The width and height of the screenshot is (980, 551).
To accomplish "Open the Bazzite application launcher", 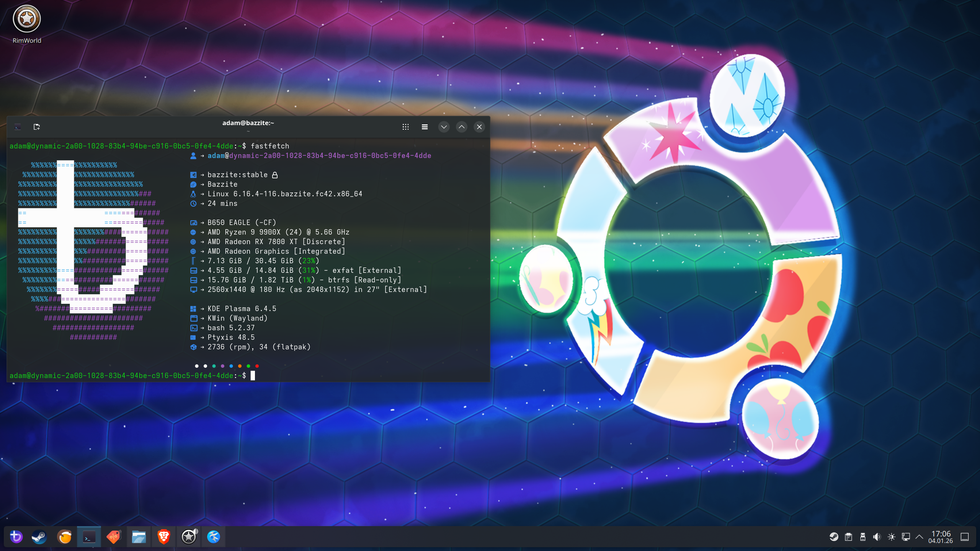I will click(16, 537).
